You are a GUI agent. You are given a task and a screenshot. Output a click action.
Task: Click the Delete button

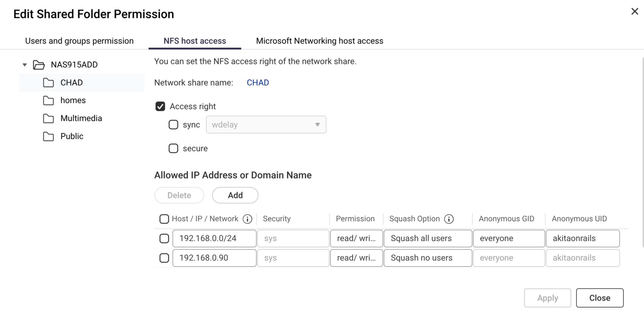pyautogui.click(x=179, y=195)
